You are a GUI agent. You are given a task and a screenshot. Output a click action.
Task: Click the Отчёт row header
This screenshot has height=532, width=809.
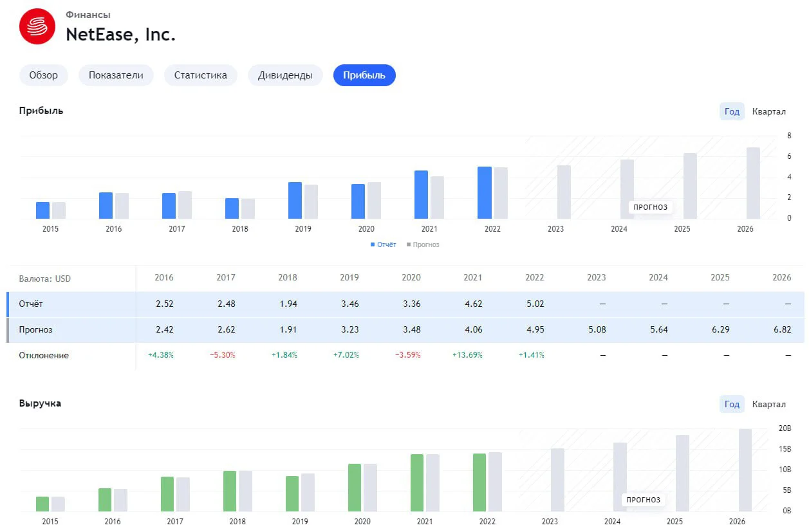(31, 304)
